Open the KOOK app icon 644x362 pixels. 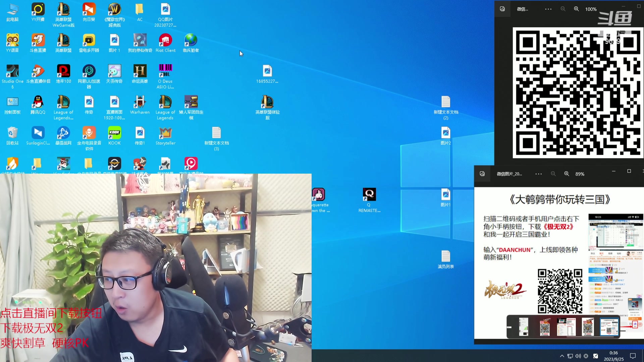114,133
